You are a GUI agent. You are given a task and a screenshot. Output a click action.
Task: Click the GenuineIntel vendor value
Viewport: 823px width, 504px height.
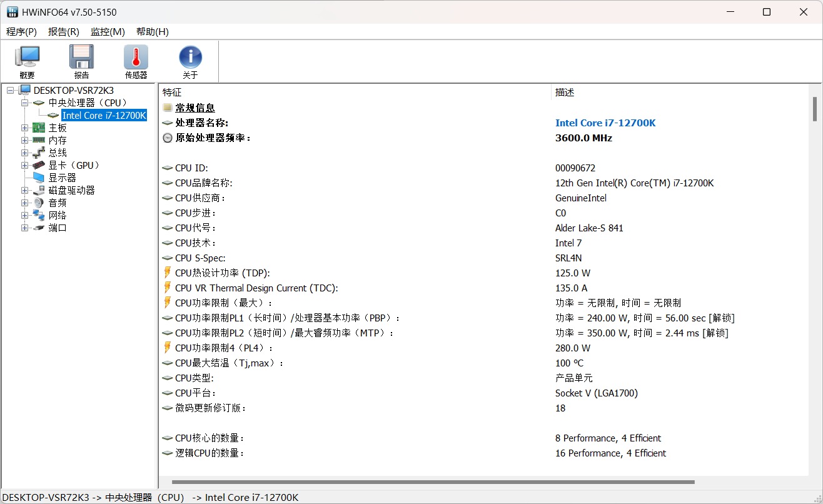click(581, 198)
